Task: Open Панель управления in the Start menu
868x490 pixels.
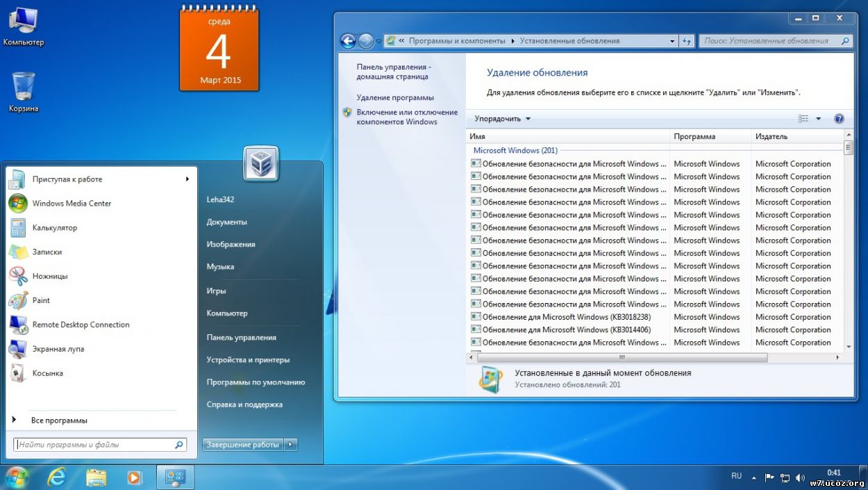Action: point(241,337)
